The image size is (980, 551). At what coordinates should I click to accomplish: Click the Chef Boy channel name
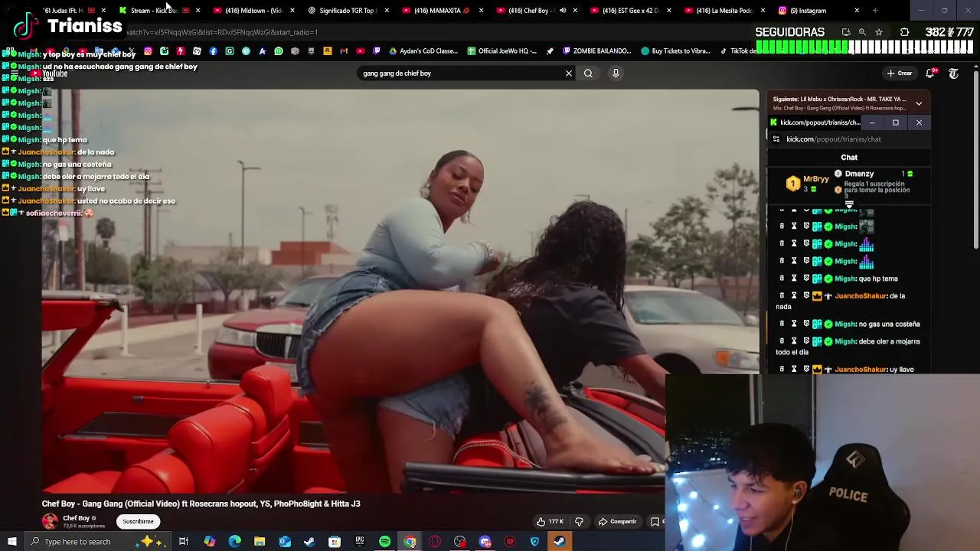77,518
